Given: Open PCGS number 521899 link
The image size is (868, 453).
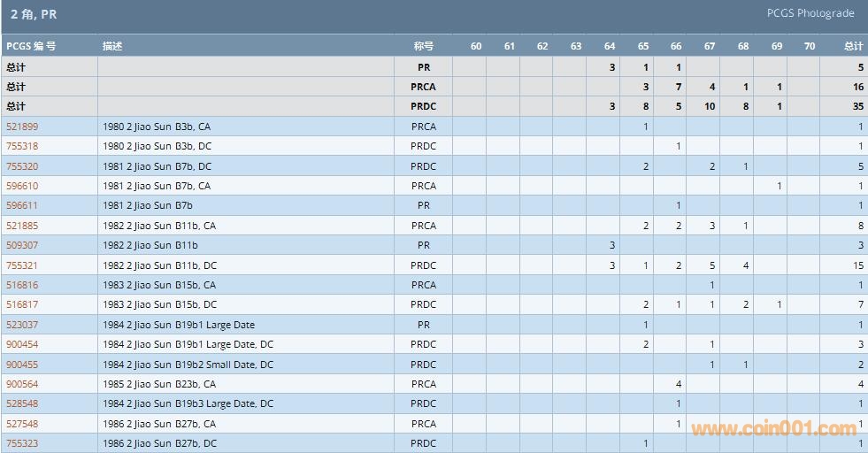Looking at the screenshot, I should click(22, 127).
